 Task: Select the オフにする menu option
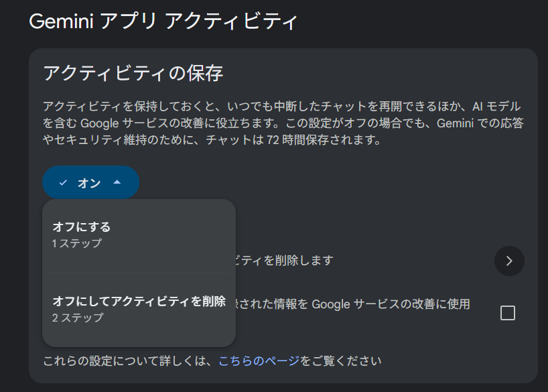81,226
